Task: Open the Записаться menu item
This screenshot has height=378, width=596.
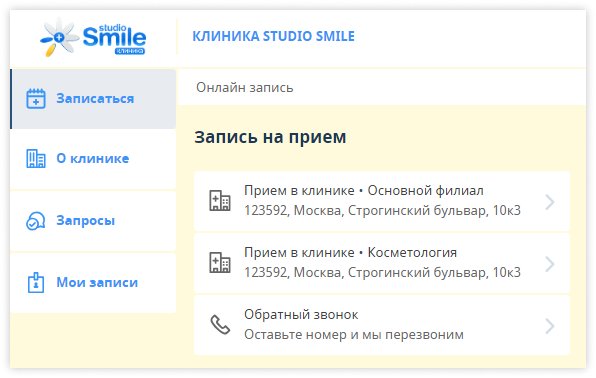Action: (93, 99)
